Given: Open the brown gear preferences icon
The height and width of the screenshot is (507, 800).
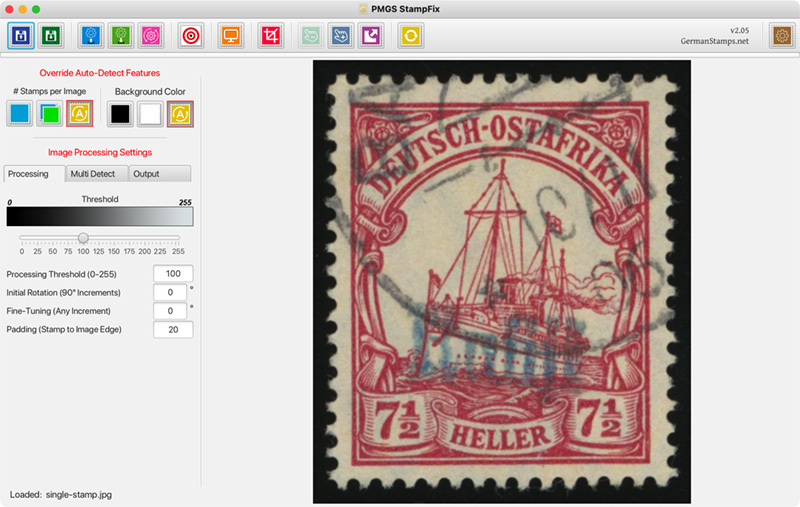Looking at the screenshot, I should (x=782, y=36).
